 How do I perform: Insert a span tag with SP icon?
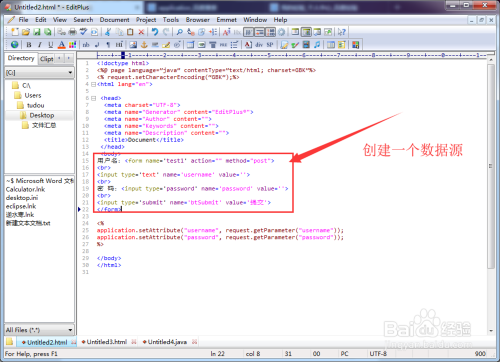tap(270, 45)
